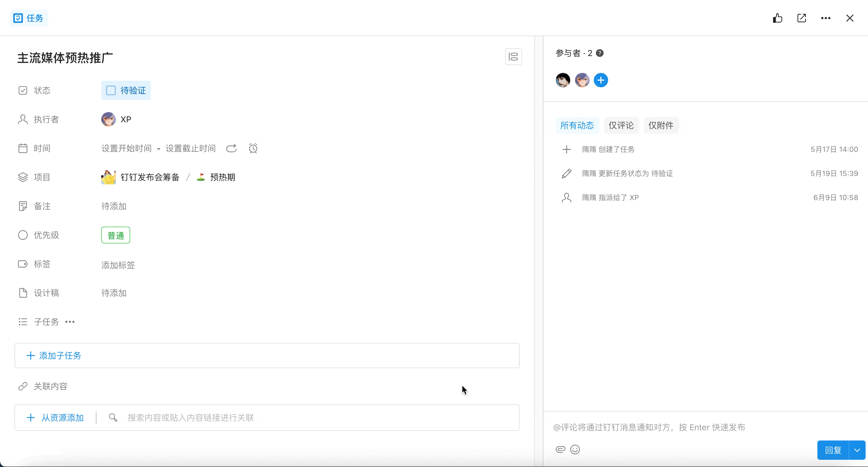Click the 任务 type badge

coord(29,18)
